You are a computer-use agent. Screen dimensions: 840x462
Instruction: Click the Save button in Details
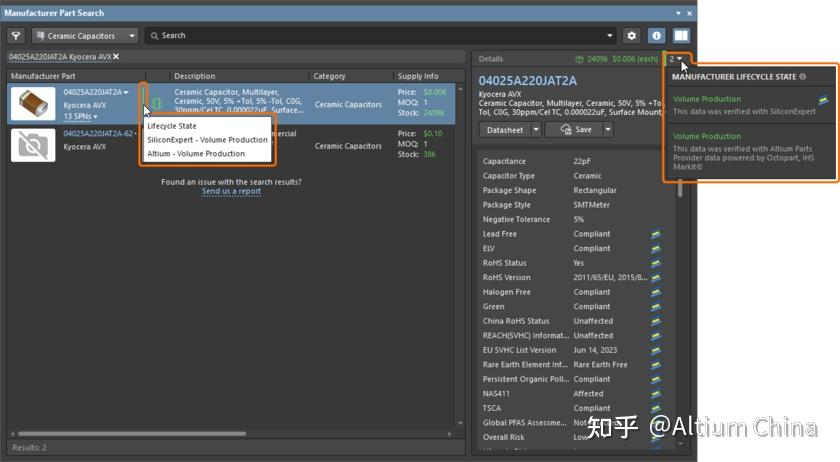575,130
